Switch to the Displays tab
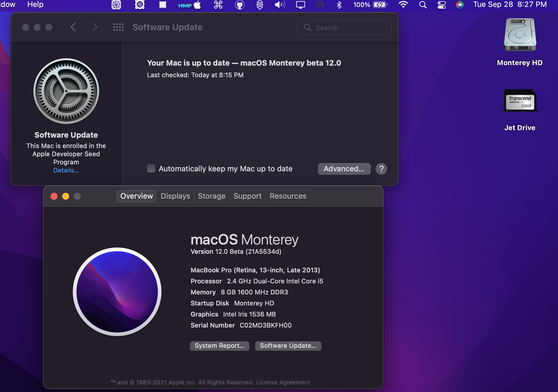558x392 pixels. point(175,196)
